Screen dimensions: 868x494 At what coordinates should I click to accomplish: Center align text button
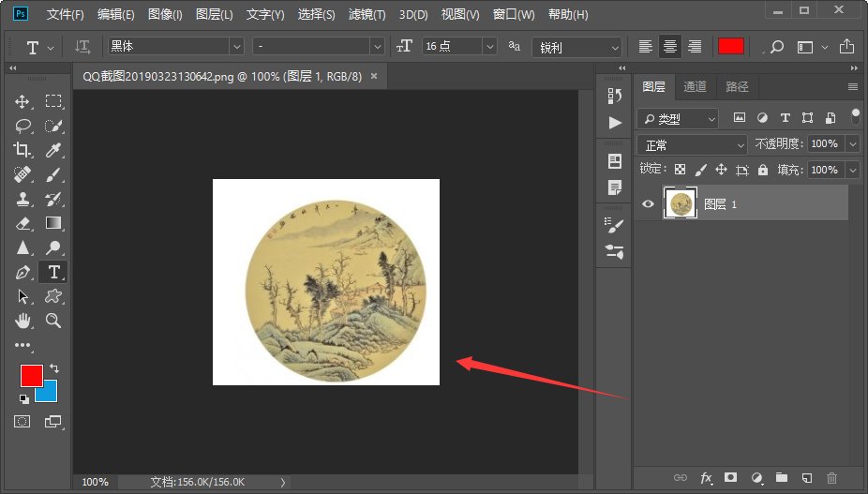(670, 47)
